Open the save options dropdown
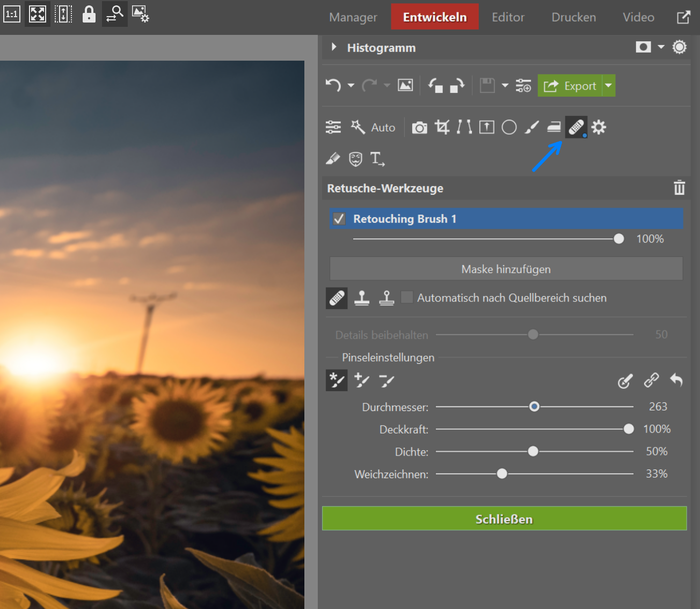 click(x=505, y=85)
